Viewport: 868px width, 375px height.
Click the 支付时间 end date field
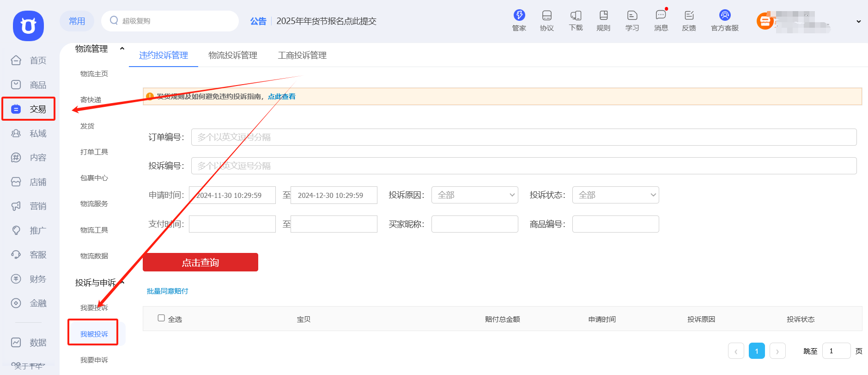[x=334, y=224]
